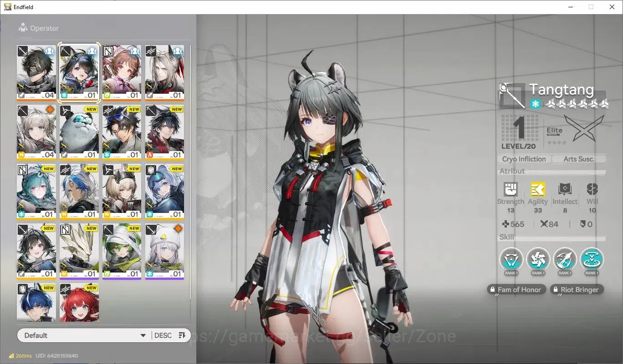Select the blue-haired goggles operator card
The image size is (623, 364).
tap(164, 192)
